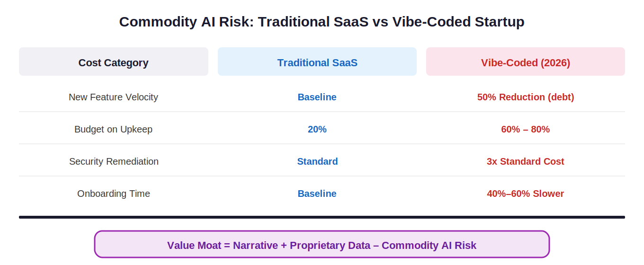Image resolution: width=644 pixels, height=265 pixels.
Task: Click the 60% – 80% upkeep value
Action: point(525,129)
